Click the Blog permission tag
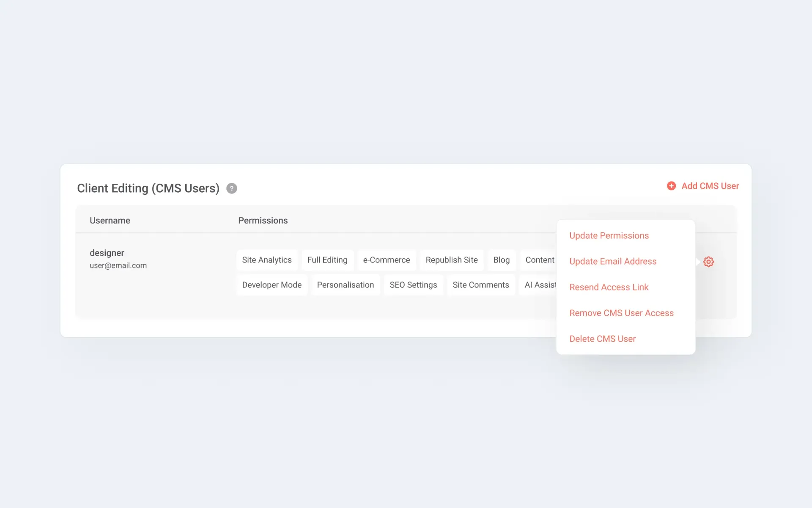The height and width of the screenshot is (508, 812). point(501,260)
